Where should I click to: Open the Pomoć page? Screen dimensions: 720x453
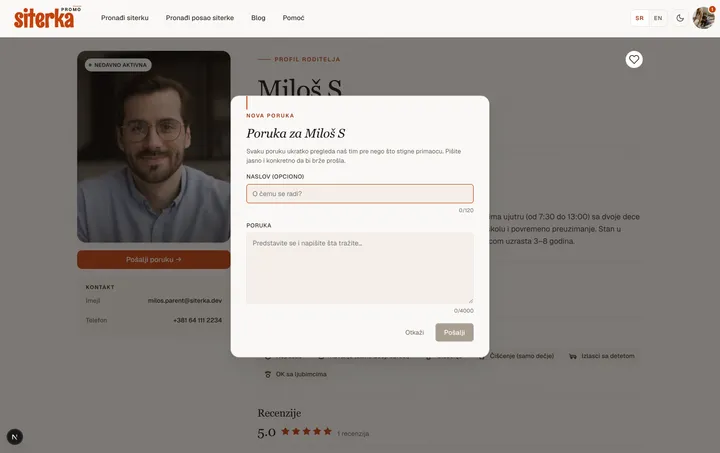click(293, 18)
